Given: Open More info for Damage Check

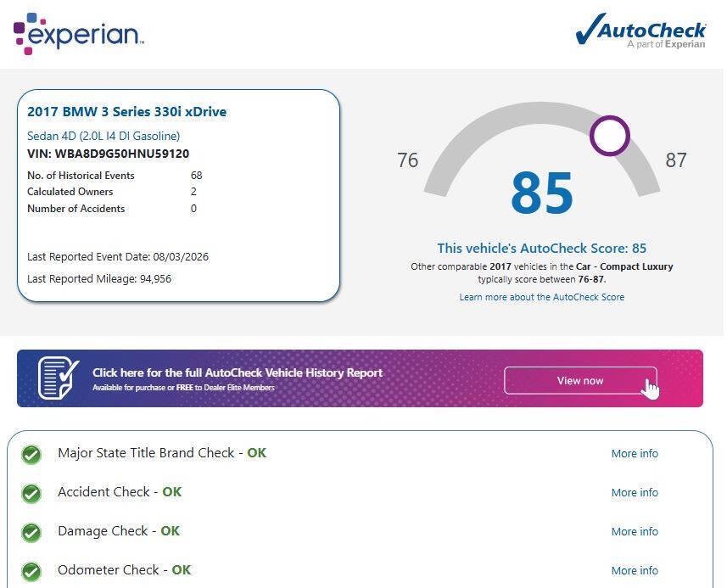Looking at the screenshot, I should coord(635,531).
